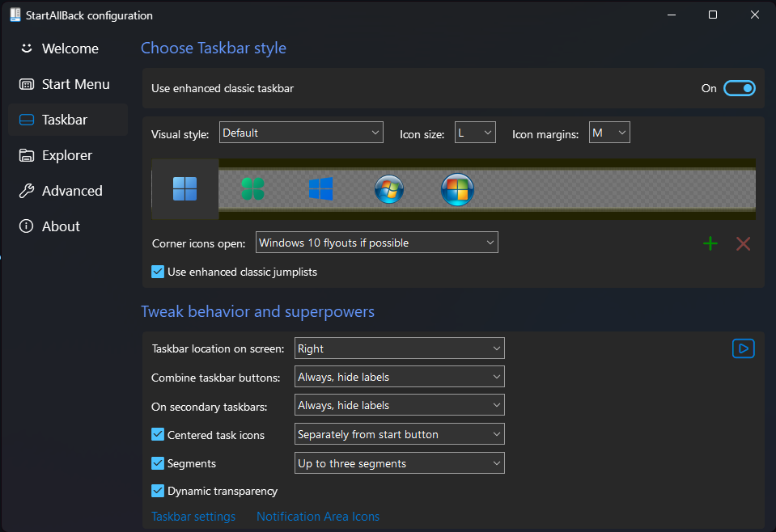The width and height of the screenshot is (776, 532).
Task: Uncheck Use enhanced classic jumplists
Action: [157, 272]
